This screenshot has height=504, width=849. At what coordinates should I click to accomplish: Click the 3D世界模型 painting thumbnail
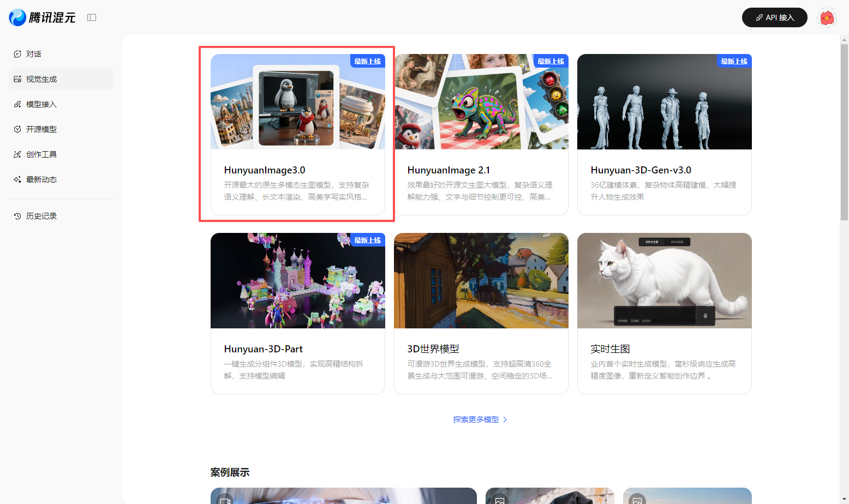[481, 280]
